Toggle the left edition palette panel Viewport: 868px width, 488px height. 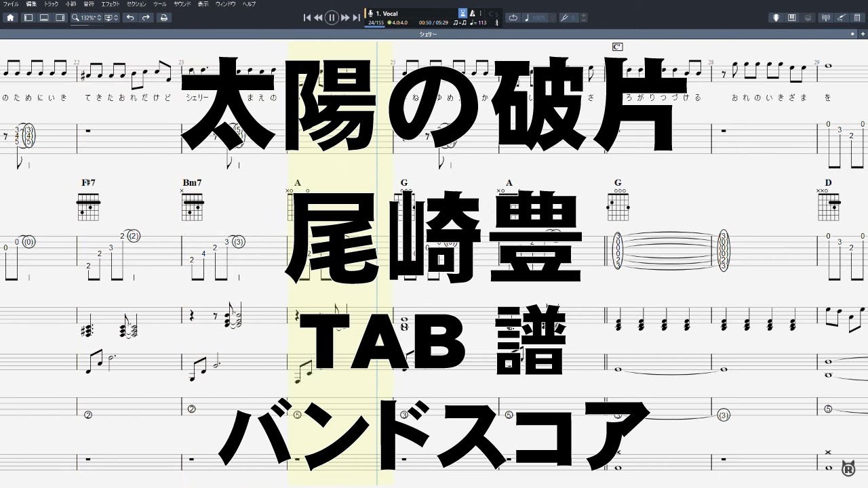tap(28, 18)
